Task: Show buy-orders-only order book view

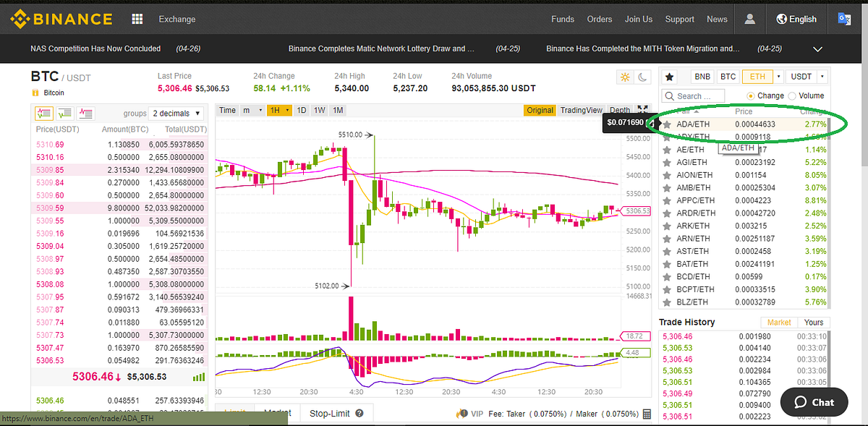Action: 64,114
